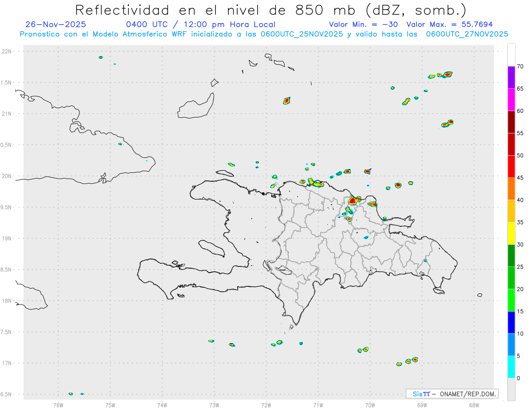Click the purple 65–70 dBZ color band
The image size is (532, 411).
[x=511, y=78]
